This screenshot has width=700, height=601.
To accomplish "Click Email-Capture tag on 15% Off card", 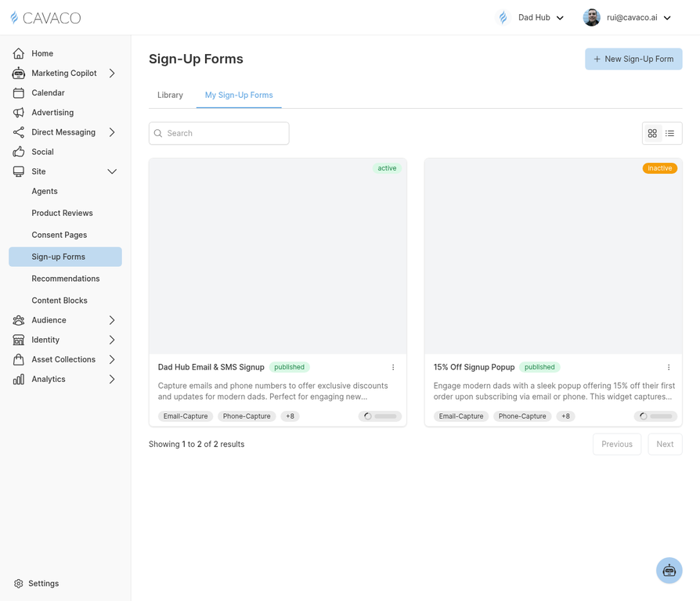I will click(x=461, y=416).
